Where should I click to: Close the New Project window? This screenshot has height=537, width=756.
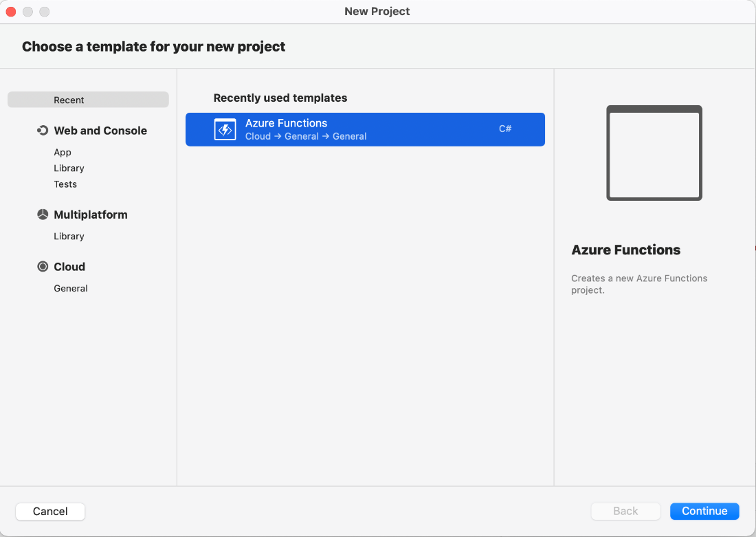click(x=11, y=12)
